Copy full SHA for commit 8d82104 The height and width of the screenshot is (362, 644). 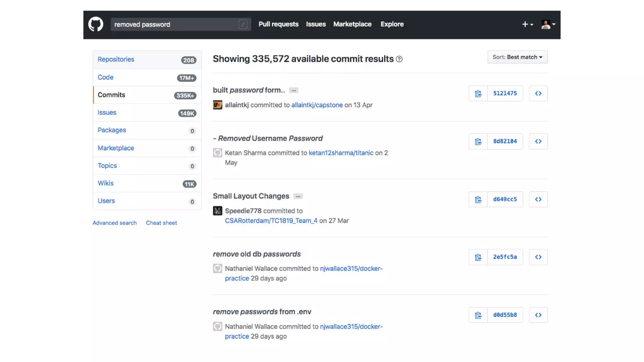pos(478,142)
